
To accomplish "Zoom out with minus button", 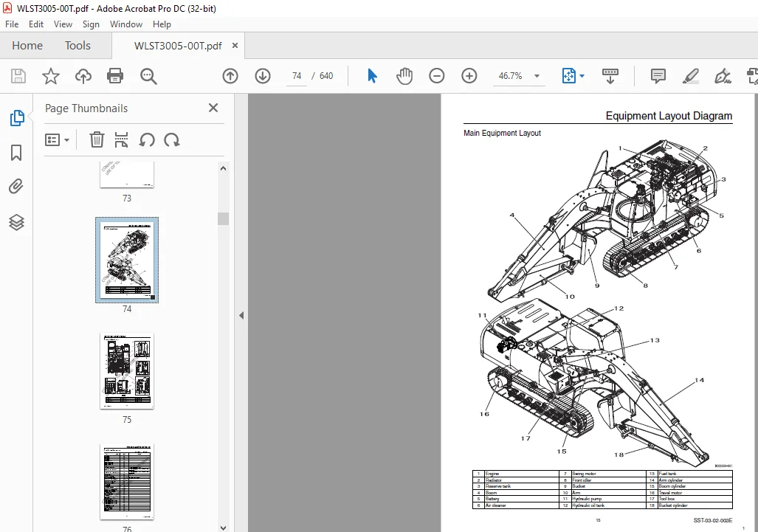I will (x=436, y=76).
